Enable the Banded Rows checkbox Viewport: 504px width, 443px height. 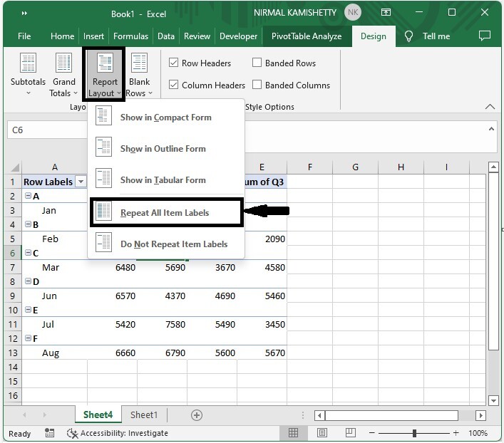(257, 63)
